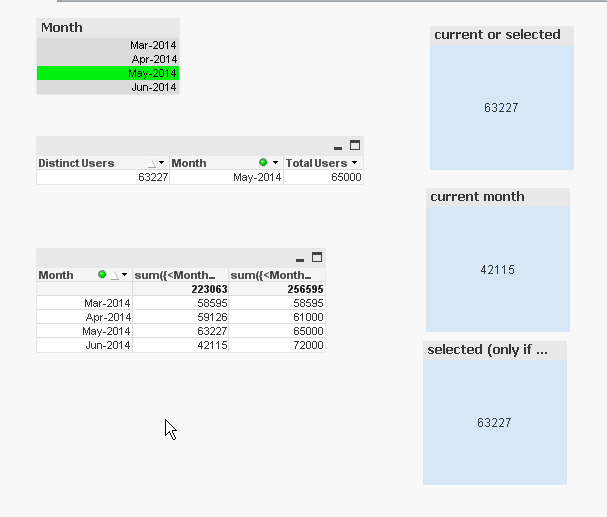Click the 'current month' text box title
The width and height of the screenshot is (607, 517).
tap(477, 197)
